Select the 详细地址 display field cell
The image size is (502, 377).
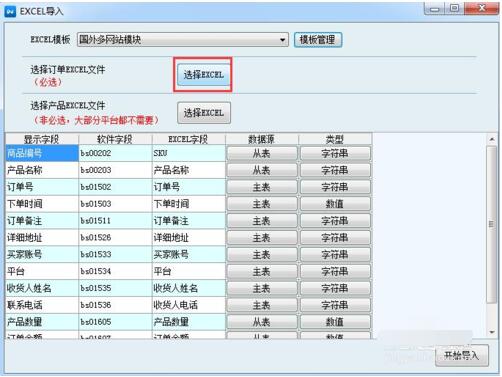[42, 238]
